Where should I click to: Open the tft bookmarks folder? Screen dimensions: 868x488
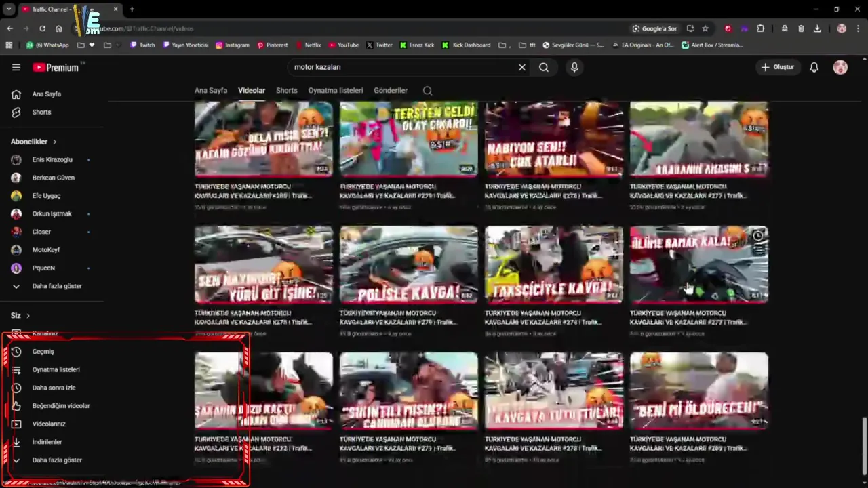point(527,45)
